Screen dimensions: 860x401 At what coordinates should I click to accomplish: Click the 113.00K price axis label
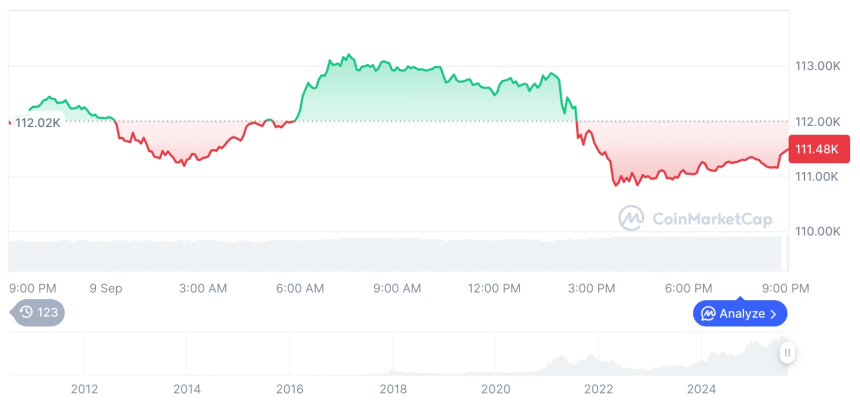pyautogui.click(x=817, y=66)
